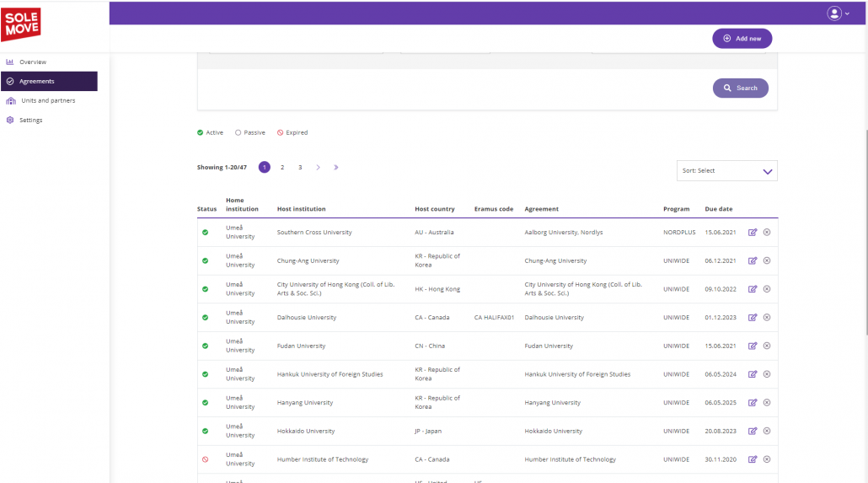Click the Agreement column header
Viewport: 868px width, 483px height.
point(541,209)
